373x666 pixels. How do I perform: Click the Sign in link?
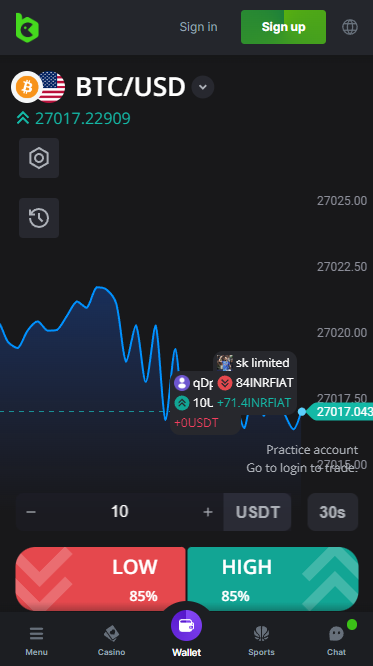point(198,27)
